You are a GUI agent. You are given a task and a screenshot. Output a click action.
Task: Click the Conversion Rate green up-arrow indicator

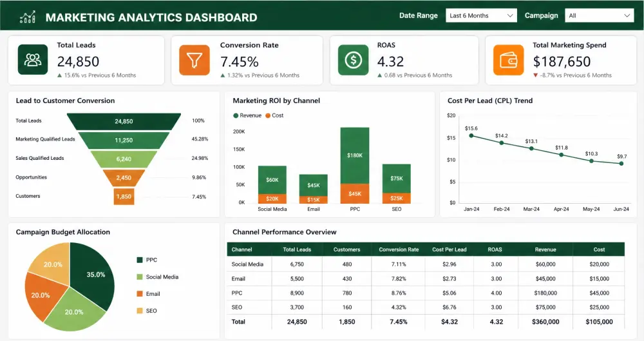point(223,75)
